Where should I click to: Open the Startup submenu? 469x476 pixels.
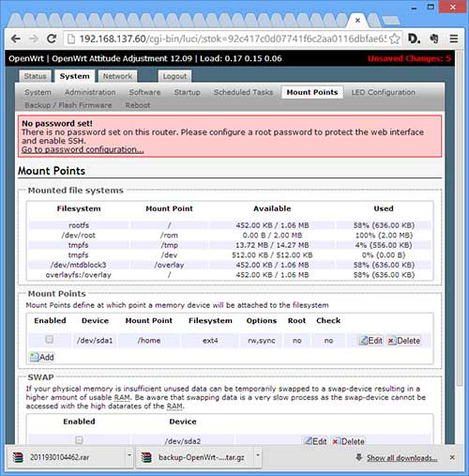click(x=187, y=92)
